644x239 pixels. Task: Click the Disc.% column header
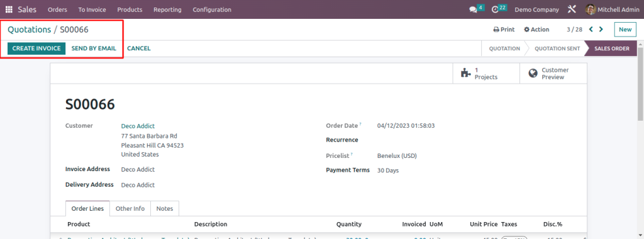[x=553, y=224]
